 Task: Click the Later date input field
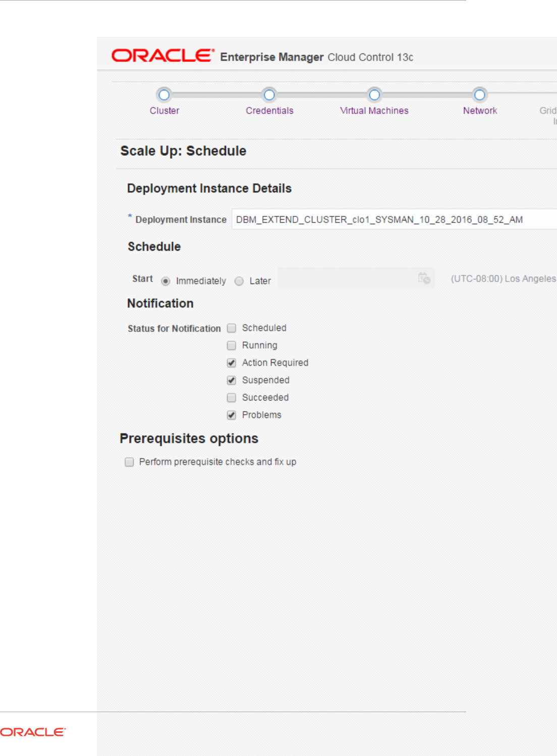(x=356, y=278)
